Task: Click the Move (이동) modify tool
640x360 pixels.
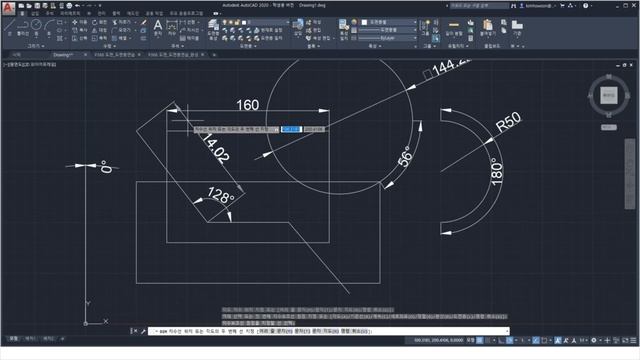Action: coord(80,22)
